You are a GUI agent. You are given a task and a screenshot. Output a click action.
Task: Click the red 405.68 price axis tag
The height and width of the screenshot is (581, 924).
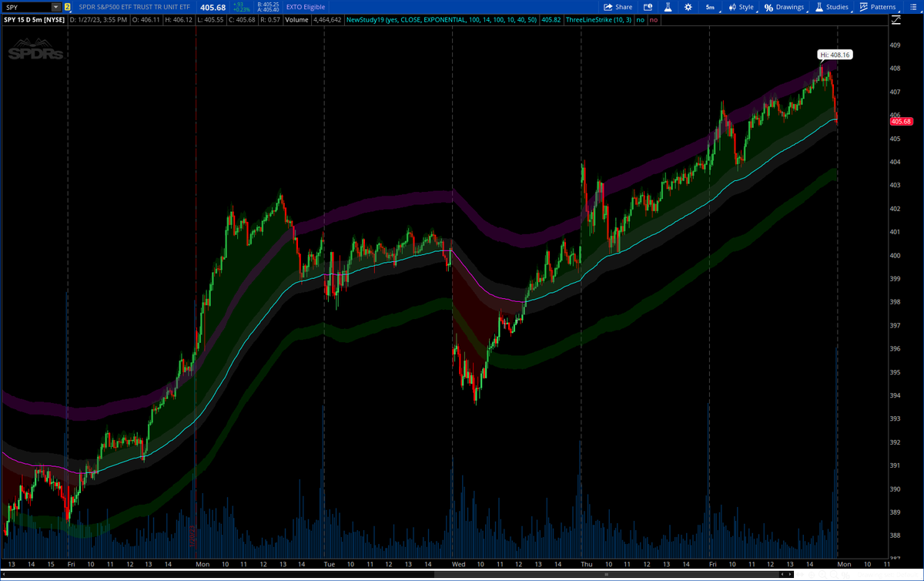900,121
